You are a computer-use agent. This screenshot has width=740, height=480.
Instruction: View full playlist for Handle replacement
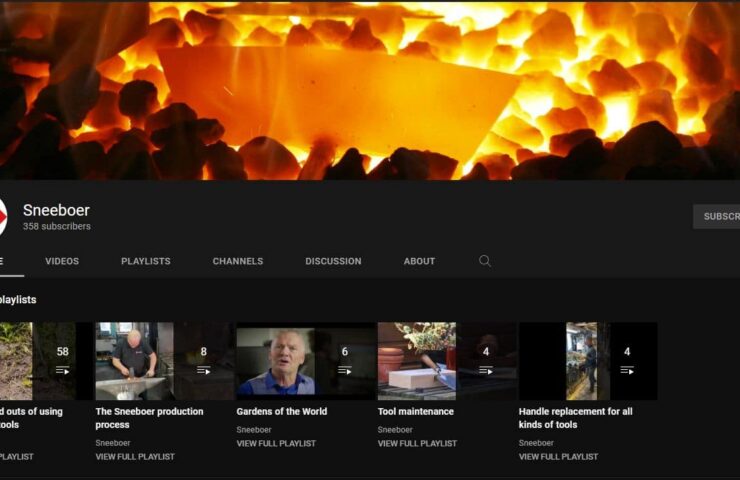click(558, 457)
